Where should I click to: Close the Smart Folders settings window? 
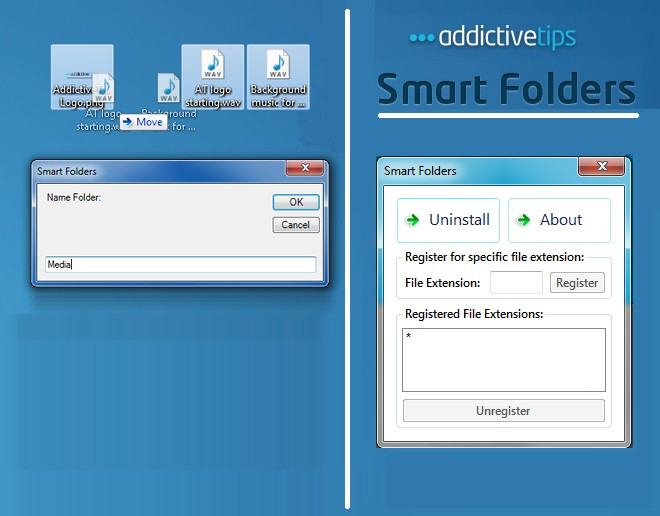[601, 166]
